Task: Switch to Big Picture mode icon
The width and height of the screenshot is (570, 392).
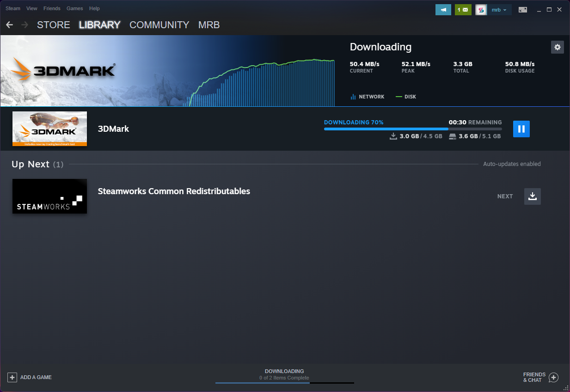Action: click(523, 10)
